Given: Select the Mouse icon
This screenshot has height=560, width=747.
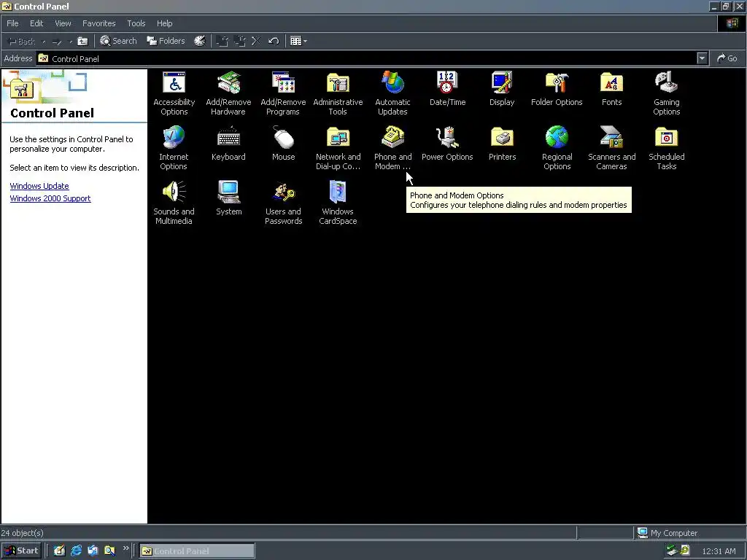Looking at the screenshot, I should click(x=284, y=144).
